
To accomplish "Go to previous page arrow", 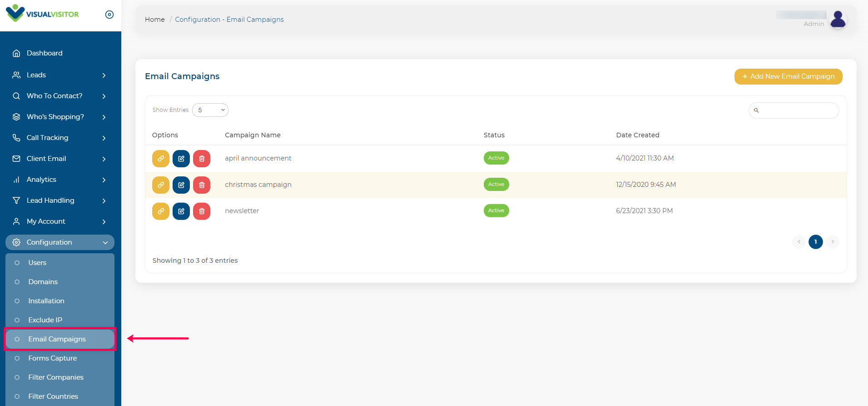I will (799, 242).
